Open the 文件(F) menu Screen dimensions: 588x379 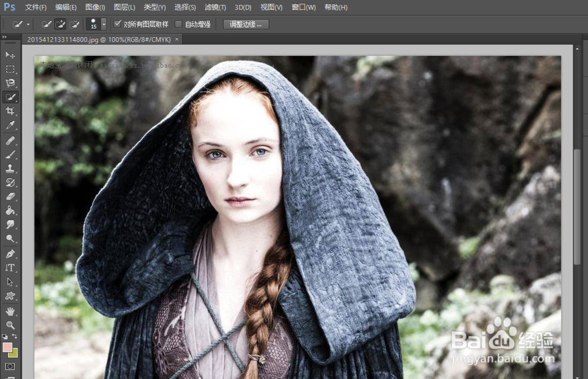(36, 7)
